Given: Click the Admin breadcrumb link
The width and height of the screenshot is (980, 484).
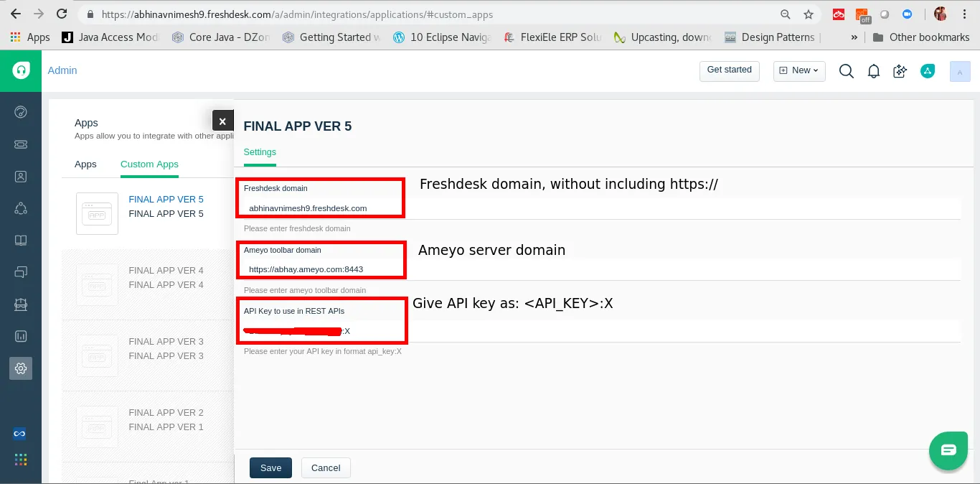Looking at the screenshot, I should coord(62,70).
